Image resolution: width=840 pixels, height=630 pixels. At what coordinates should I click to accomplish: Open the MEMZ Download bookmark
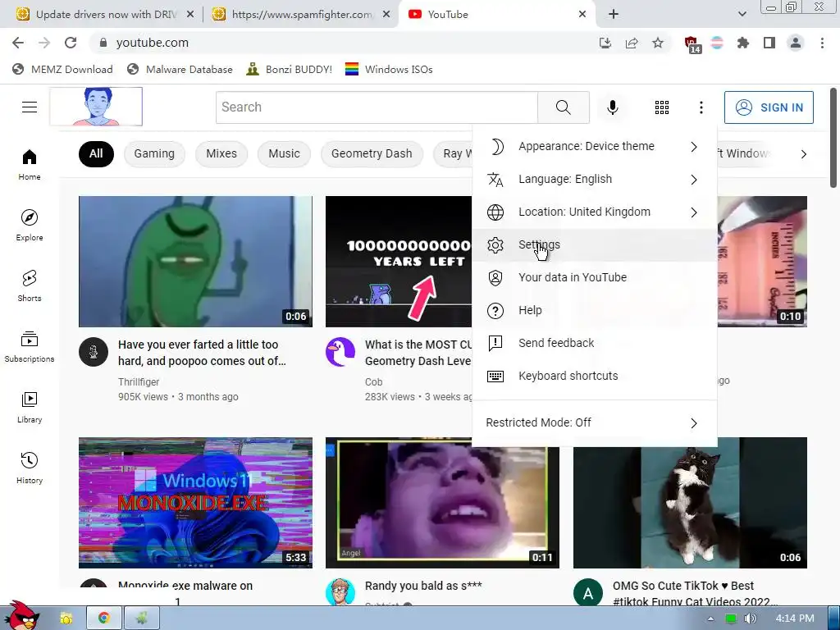click(x=62, y=70)
